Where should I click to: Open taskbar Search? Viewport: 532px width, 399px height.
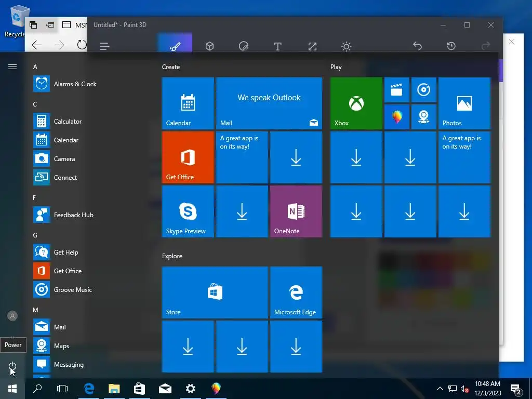[x=37, y=389]
